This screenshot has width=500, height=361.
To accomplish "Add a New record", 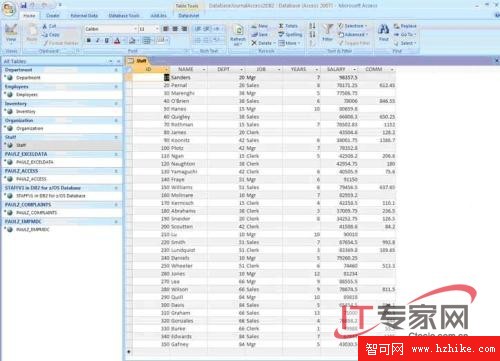I will pos(260,26).
